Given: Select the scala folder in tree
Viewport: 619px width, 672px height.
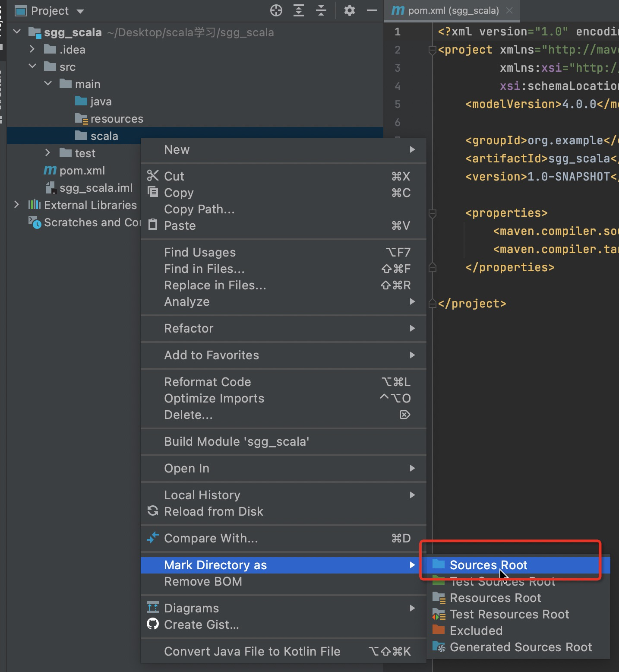Looking at the screenshot, I should (x=195, y=136).
